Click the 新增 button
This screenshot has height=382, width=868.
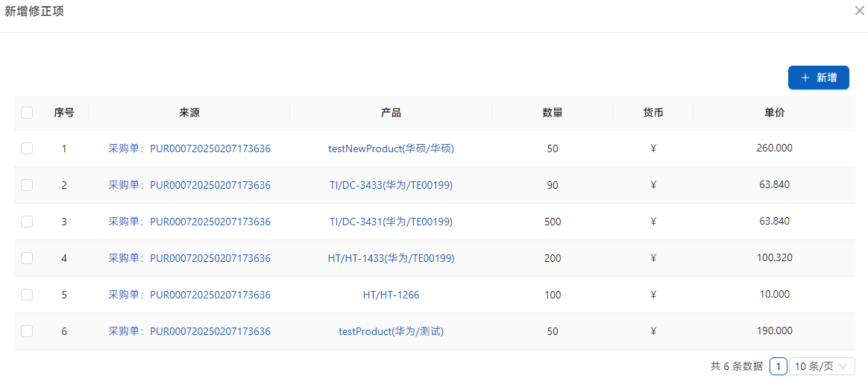[x=818, y=78]
